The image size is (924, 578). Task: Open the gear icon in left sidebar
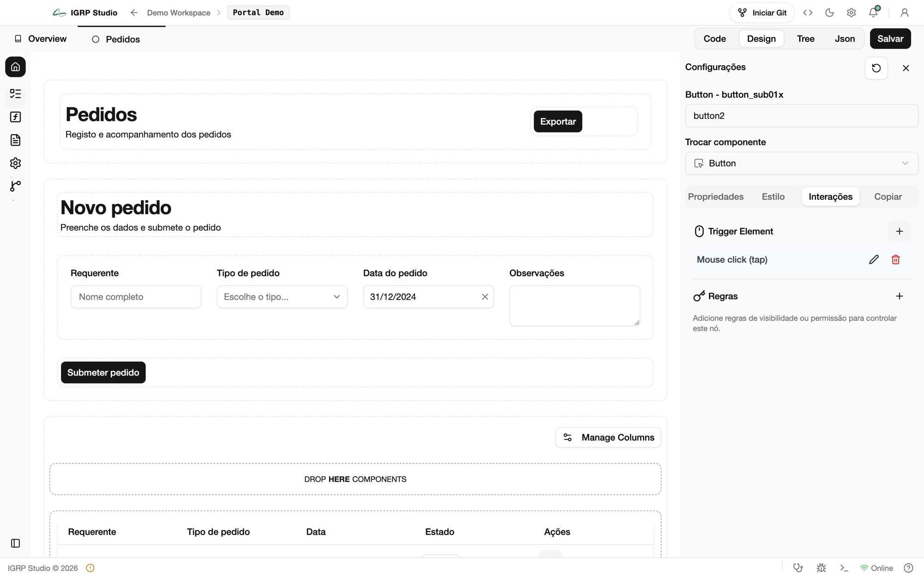[15, 163]
